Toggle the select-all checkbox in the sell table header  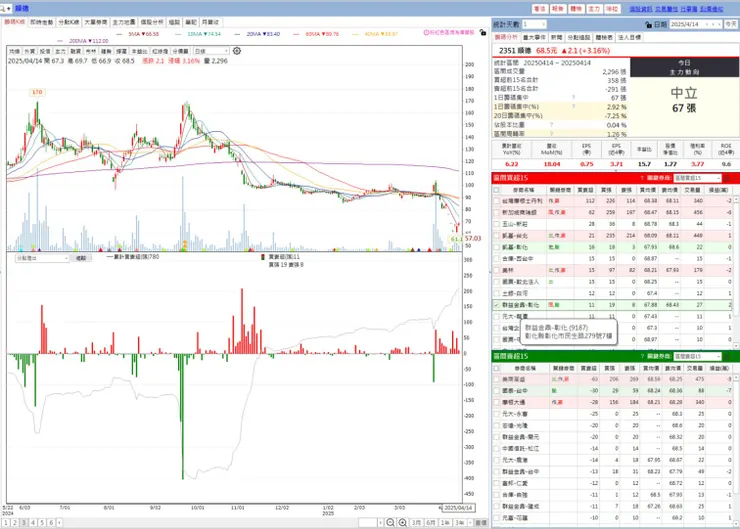click(496, 368)
